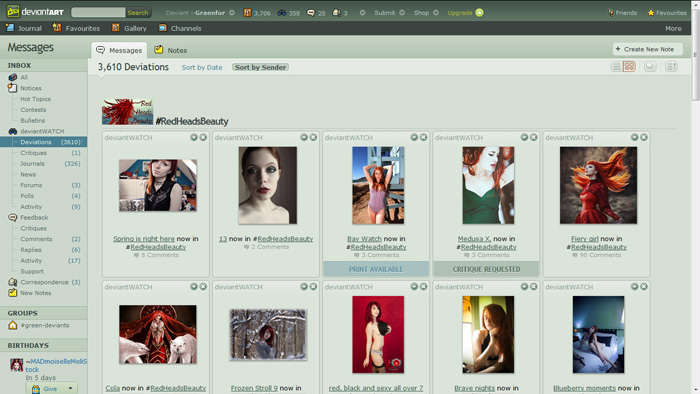Open the 'Cola' polar bears thumbnail

[158, 334]
